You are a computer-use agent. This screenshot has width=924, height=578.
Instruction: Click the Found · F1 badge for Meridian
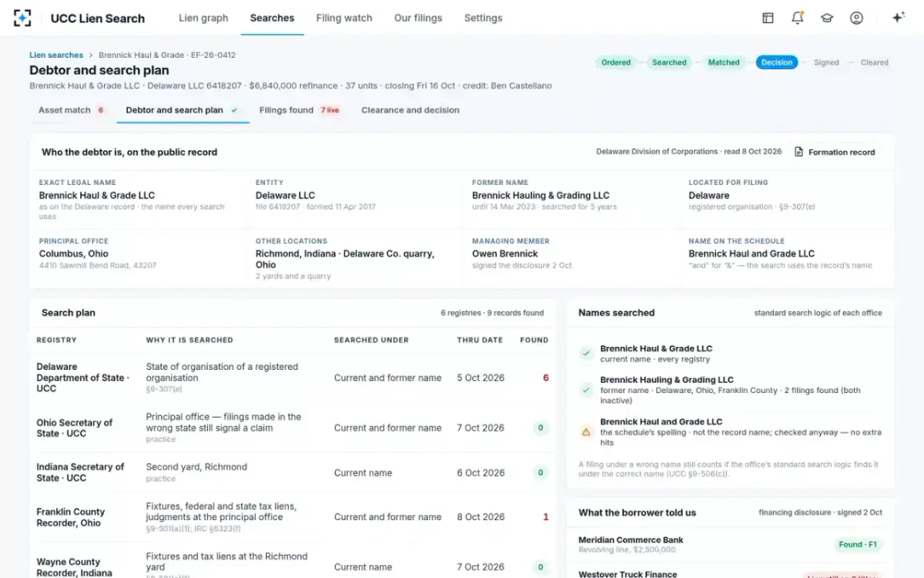point(858,544)
